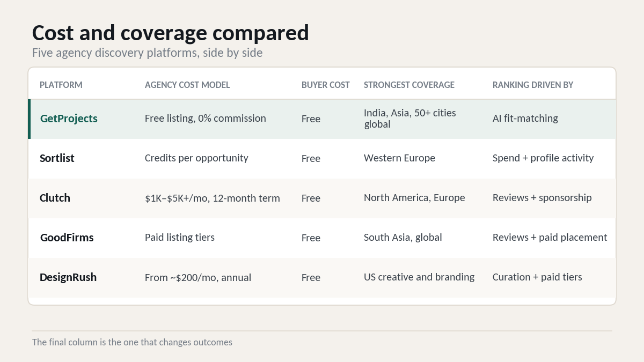This screenshot has height=362, width=644.
Task: Click the Free buyer cost in GoodFirms row
Action: pyautogui.click(x=311, y=238)
